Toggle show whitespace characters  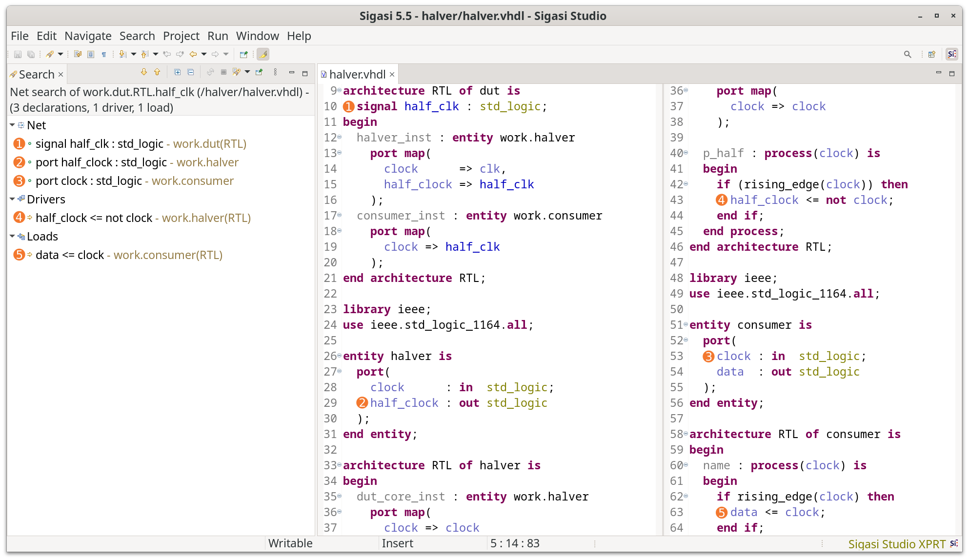click(x=104, y=54)
